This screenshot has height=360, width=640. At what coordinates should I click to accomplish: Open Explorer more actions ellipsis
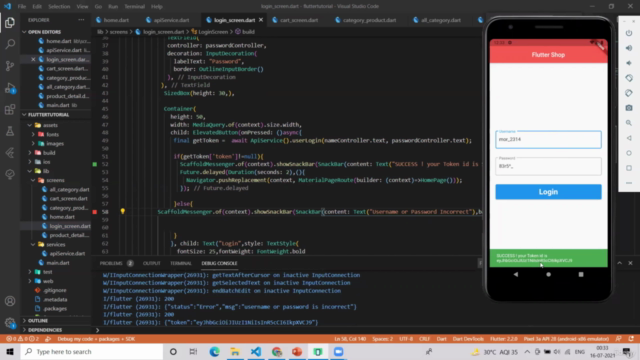[x=81, y=20]
